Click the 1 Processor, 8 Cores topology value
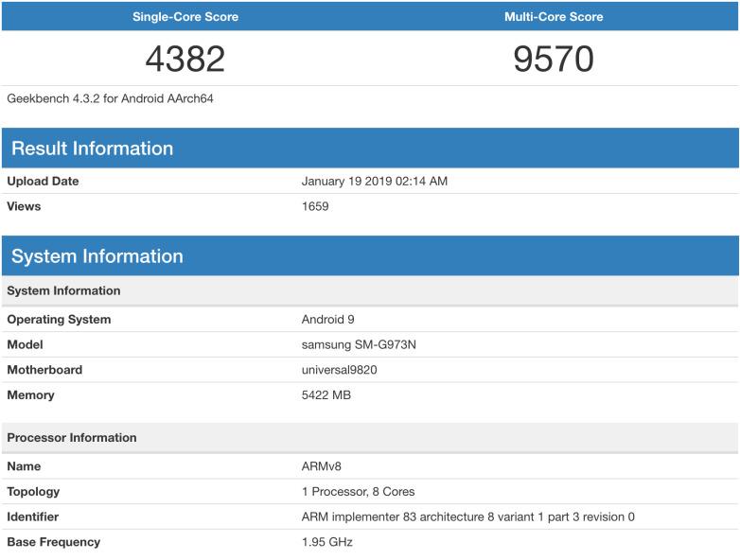 coord(358,492)
